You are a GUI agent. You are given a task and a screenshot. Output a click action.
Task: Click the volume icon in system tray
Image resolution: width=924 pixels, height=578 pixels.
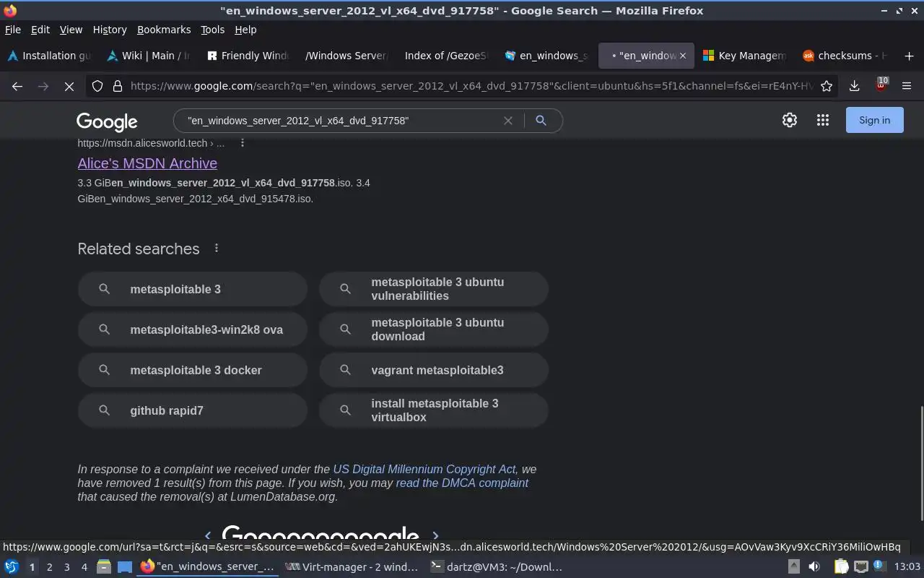point(814,567)
